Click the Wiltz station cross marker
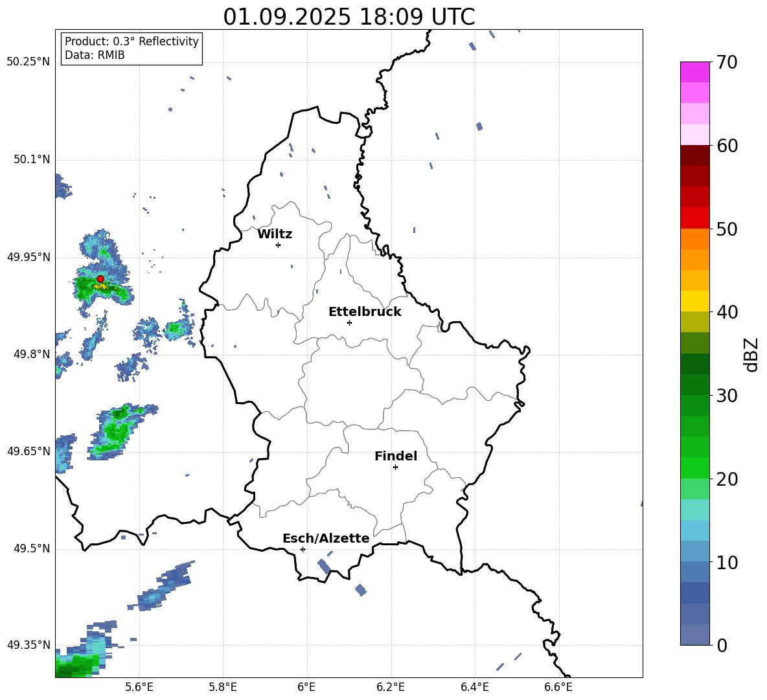 tap(278, 245)
